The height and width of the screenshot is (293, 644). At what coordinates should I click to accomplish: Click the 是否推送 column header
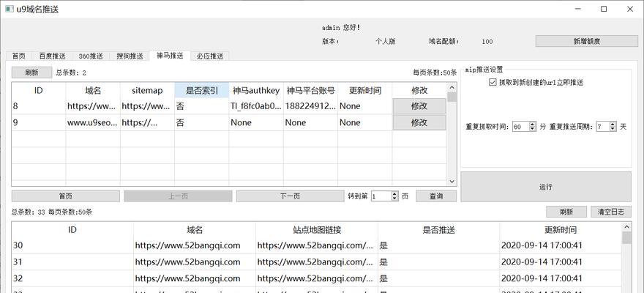(x=438, y=230)
